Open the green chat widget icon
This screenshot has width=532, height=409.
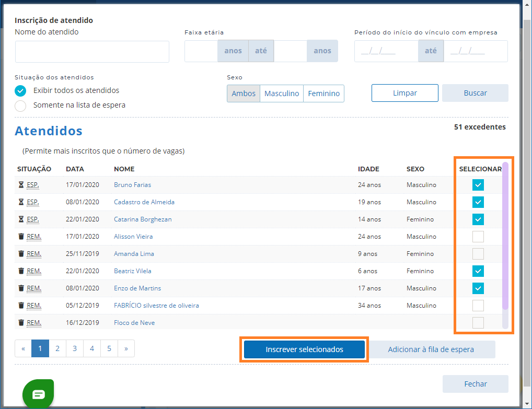pos(38,394)
